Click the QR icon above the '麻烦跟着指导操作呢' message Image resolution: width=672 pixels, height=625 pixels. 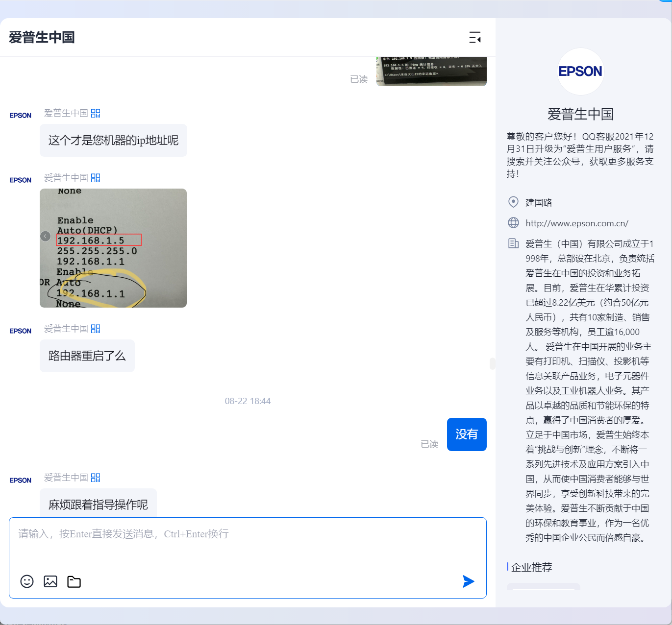[96, 478]
